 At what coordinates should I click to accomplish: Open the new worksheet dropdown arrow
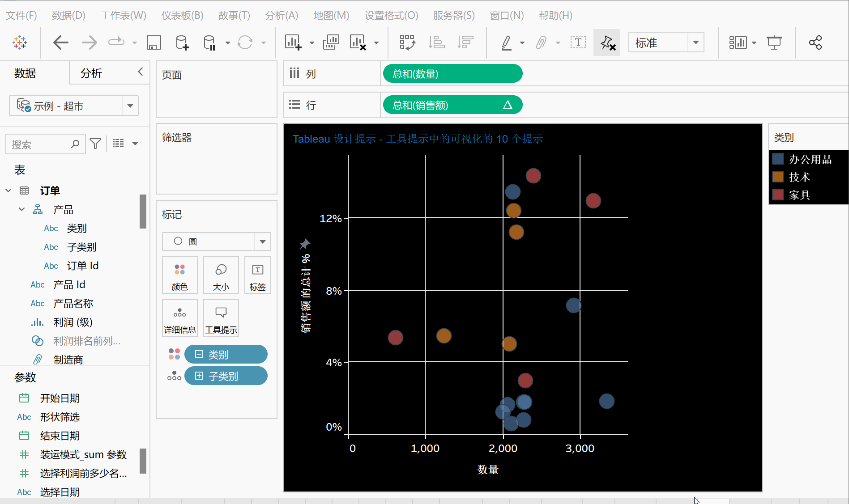point(312,43)
